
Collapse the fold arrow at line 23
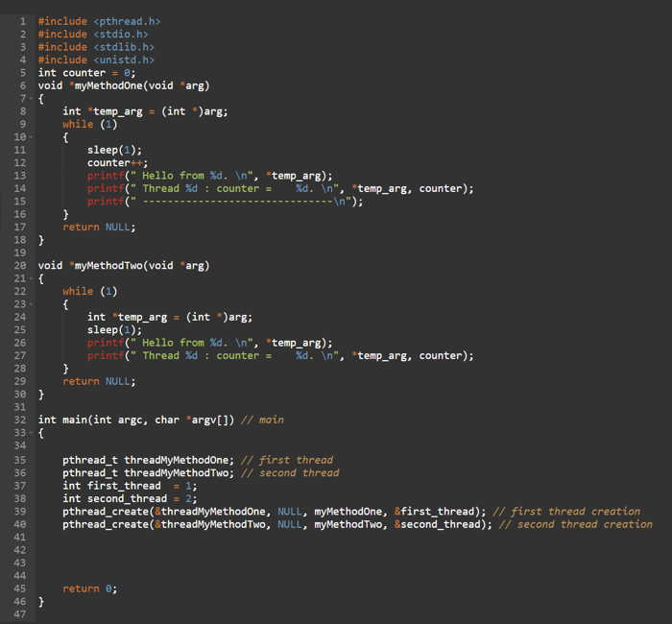coord(31,304)
